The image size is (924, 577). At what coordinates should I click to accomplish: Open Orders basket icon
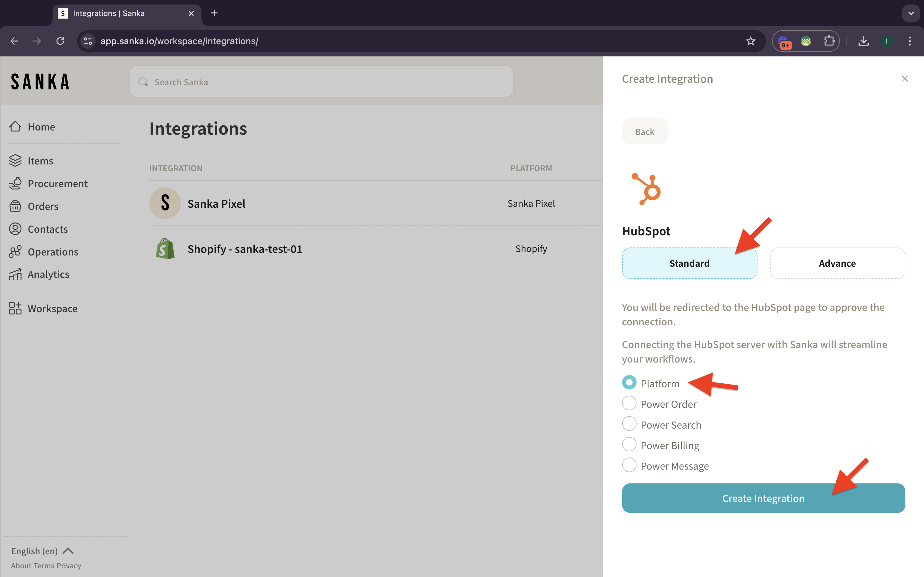tap(15, 206)
